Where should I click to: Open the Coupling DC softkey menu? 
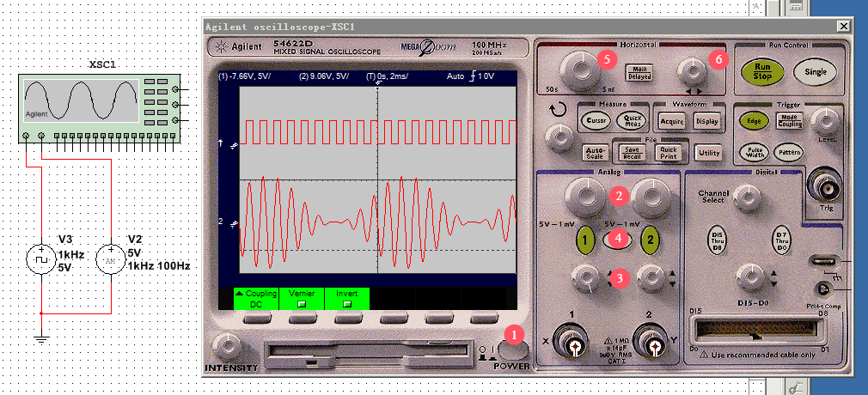[256, 299]
